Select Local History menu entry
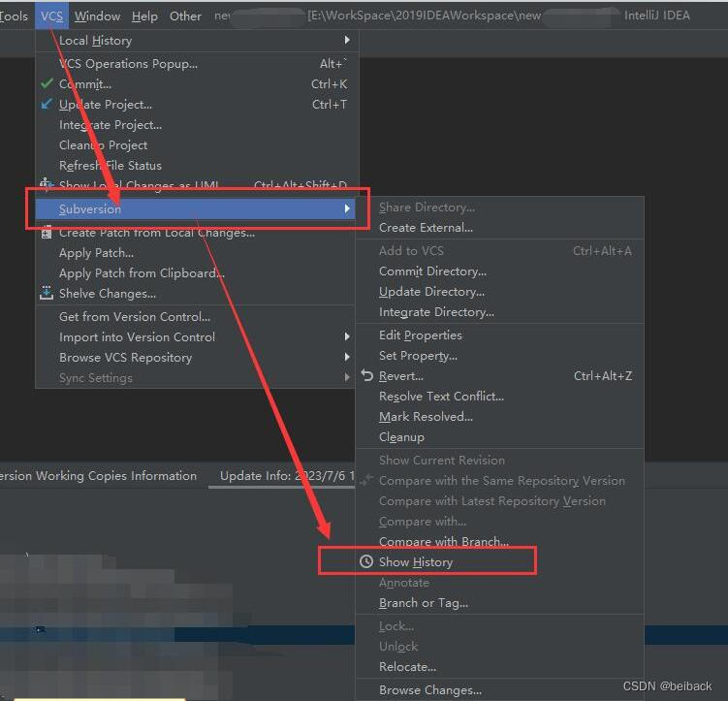The image size is (728, 701). tap(195, 41)
